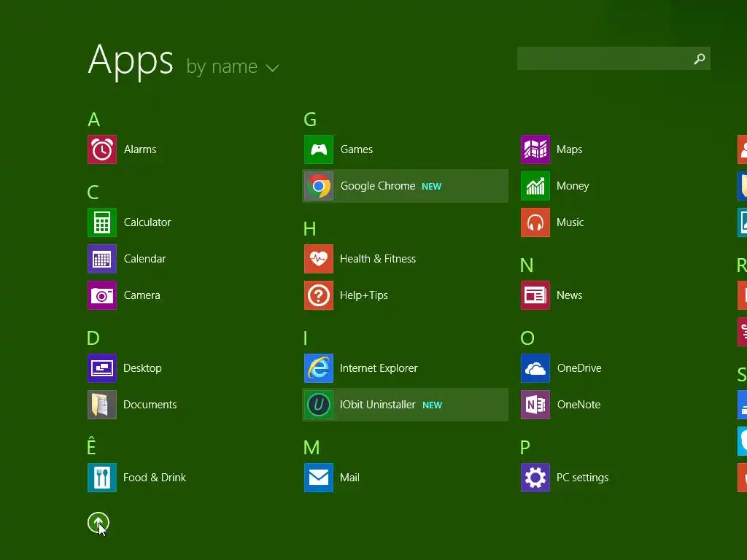
Task: Click the NEW badge beside IObit Uninstaller
Action: [x=433, y=405]
